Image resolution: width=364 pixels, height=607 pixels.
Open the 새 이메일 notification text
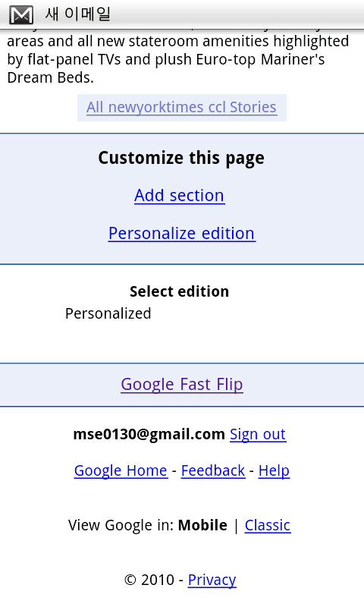(78, 14)
